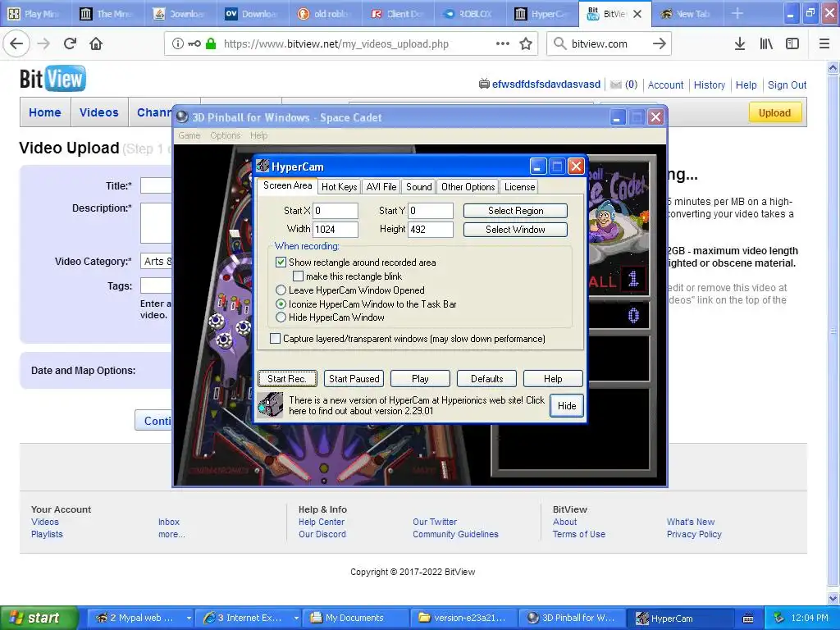Expand the Mypal web taskbar group arrow

click(x=189, y=618)
